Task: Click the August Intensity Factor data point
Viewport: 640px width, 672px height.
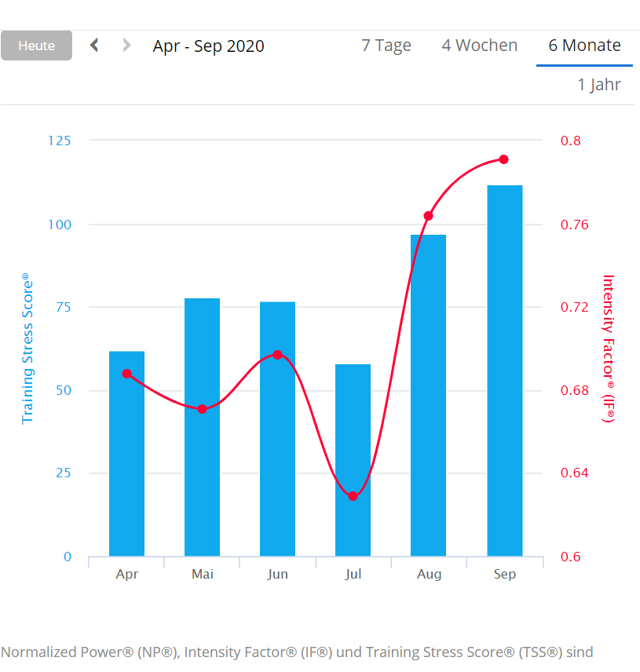Action: coord(429,216)
